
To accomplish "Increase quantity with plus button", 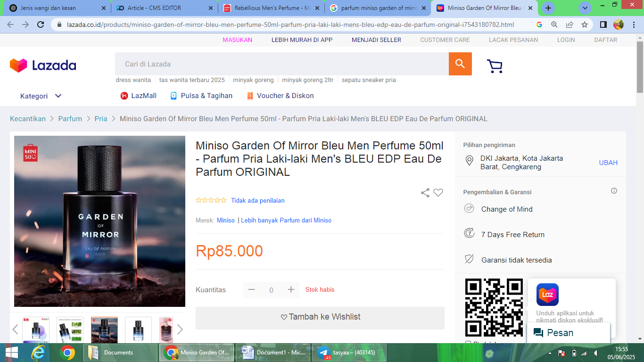I will [x=291, y=289].
